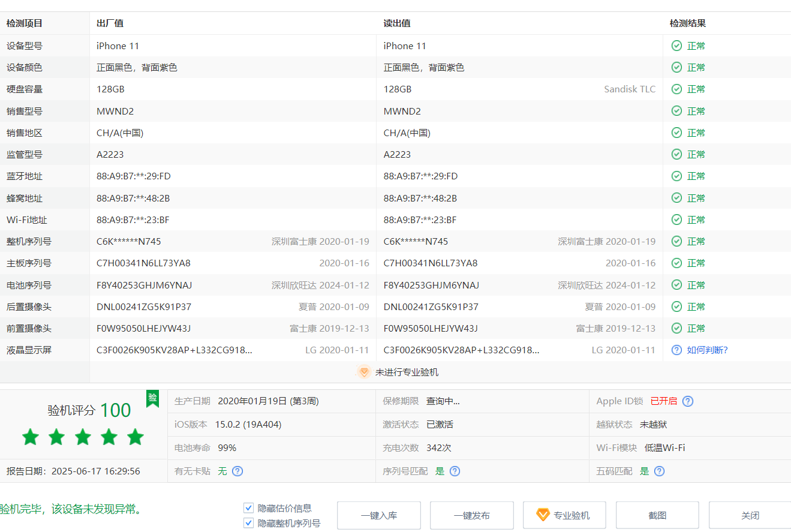Click the 读出值 column header
791x532 pixels.
tap(397, 23)
